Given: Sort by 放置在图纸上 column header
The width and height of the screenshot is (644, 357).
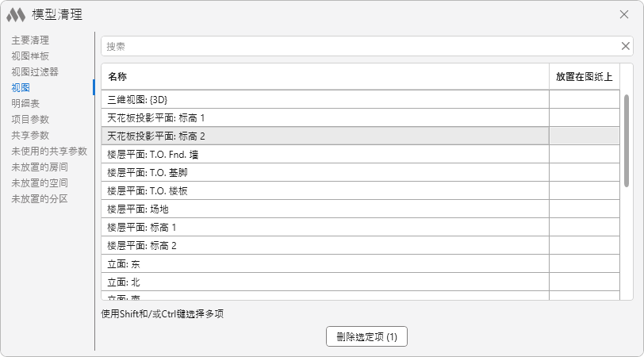Looking at the screenshot, I should click(x=585, y=77).
